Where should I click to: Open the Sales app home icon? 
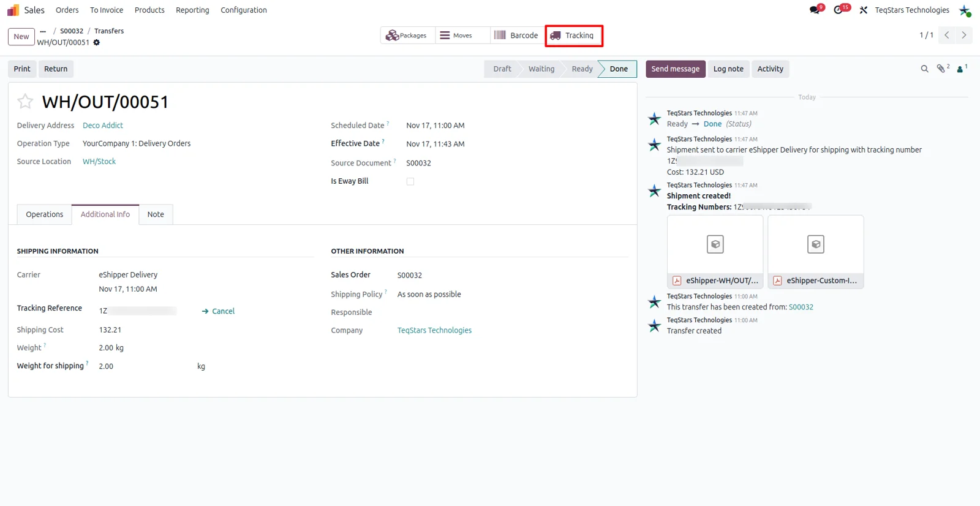[x=13, y=10]
